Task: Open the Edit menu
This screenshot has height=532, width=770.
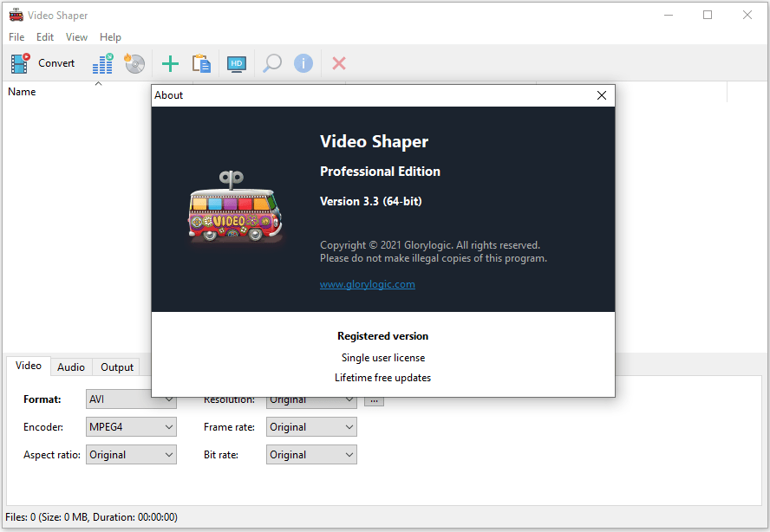Action: pos(45,37)
